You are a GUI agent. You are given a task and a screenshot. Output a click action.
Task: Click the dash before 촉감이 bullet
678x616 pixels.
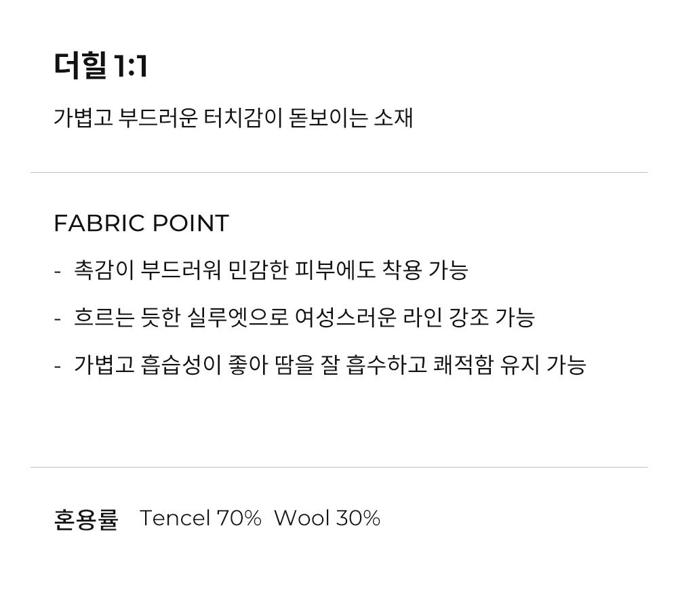(57, 272)
